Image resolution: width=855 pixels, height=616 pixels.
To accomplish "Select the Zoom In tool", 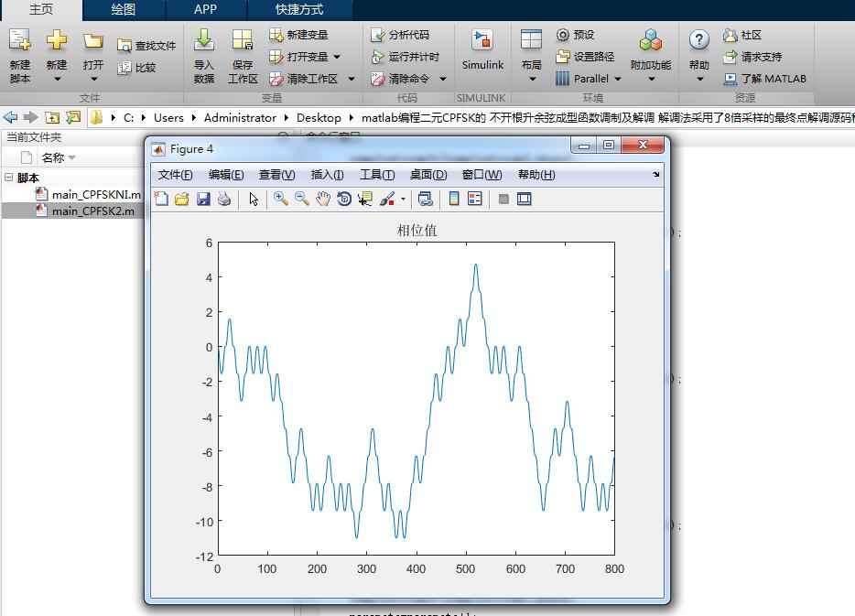I will pos(281,199).
